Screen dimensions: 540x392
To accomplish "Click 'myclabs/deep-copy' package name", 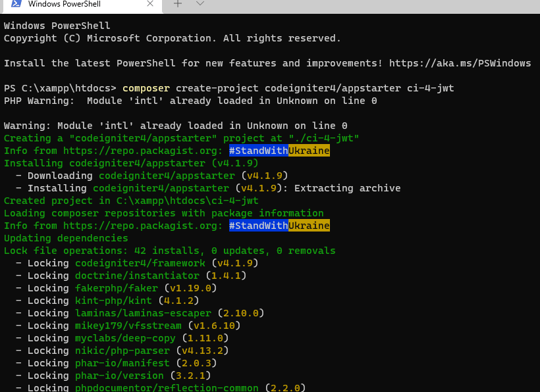I will pos(125,338).
